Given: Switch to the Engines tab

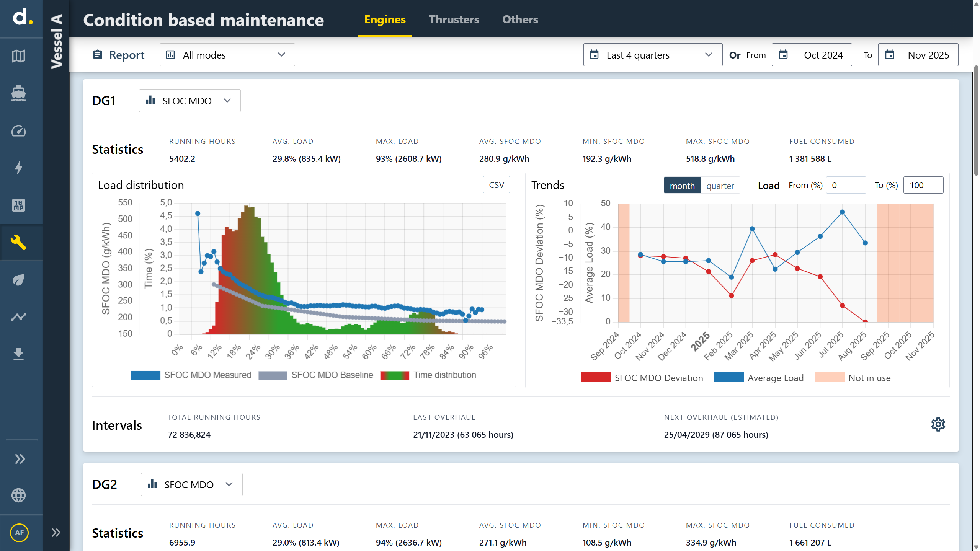Looking at the screenshot, I should coord(385,19).
